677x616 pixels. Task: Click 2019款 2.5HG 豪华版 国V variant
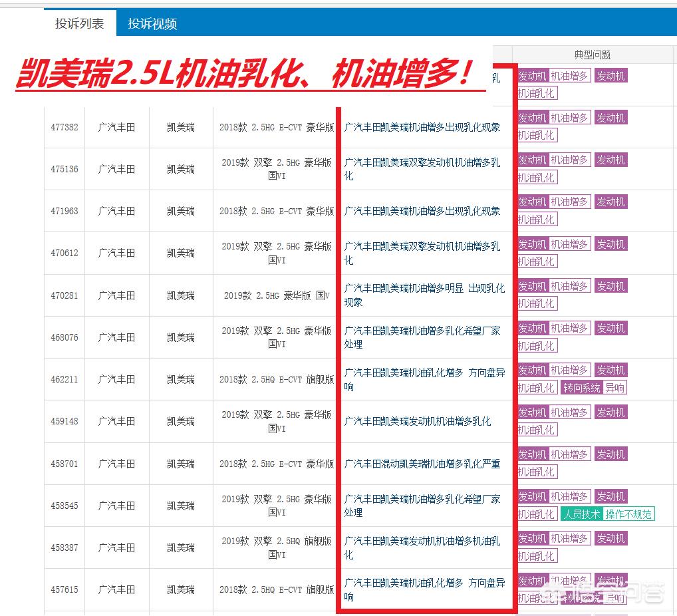pyautogui.click(x=277, y=295)
